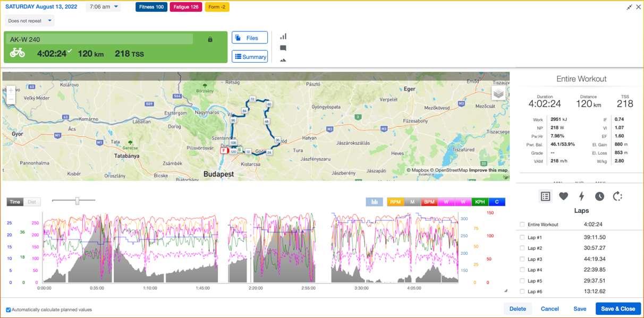This screenshot has width=644, height=318.
Task: Check the Entire Workout checkbox
Action: (522, 225)
